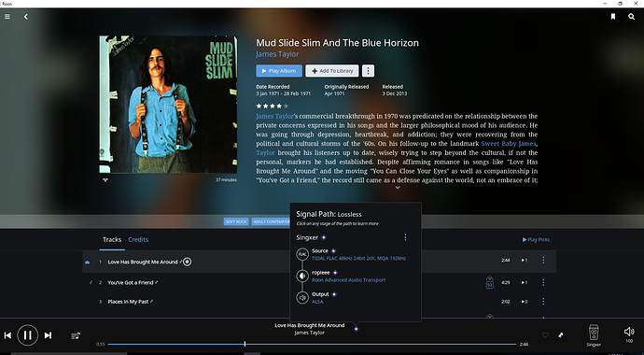This screenshot has height=355, width=644.
Task: Open James Taylor link in review text
Action: point(274,116)
